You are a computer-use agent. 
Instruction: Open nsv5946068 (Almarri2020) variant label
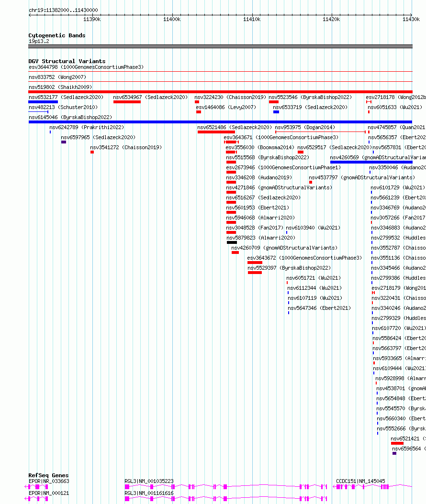(260, 218)
